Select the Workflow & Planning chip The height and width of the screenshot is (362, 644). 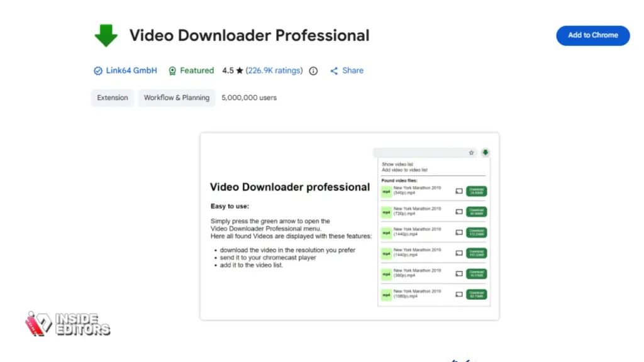tap(177, 97)
